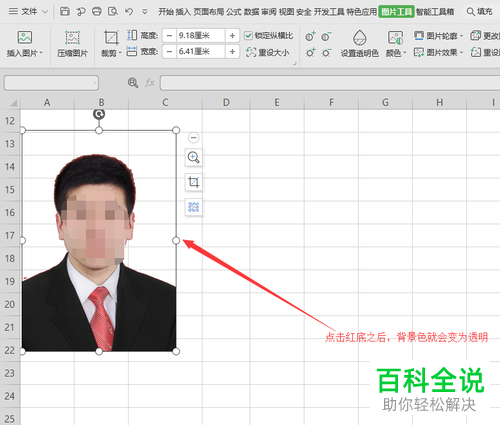The height and width of the screenshot is (425, 500).
Task: Decrease the 宽度 value with minus
Action: tap(169, 52)
